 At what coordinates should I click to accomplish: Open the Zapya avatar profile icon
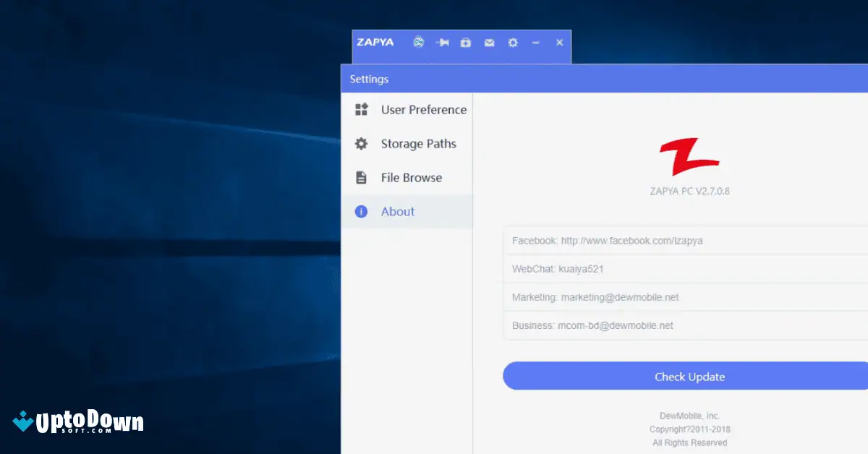pos(418,43)
